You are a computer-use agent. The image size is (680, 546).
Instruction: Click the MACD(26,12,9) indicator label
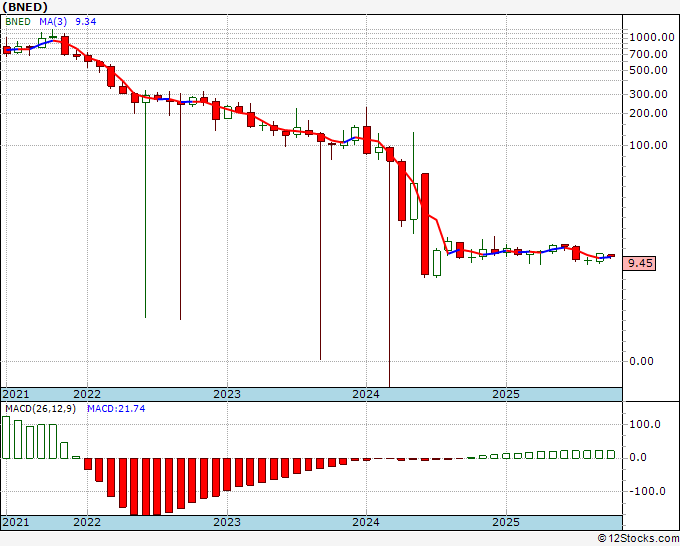click(40, 409)
